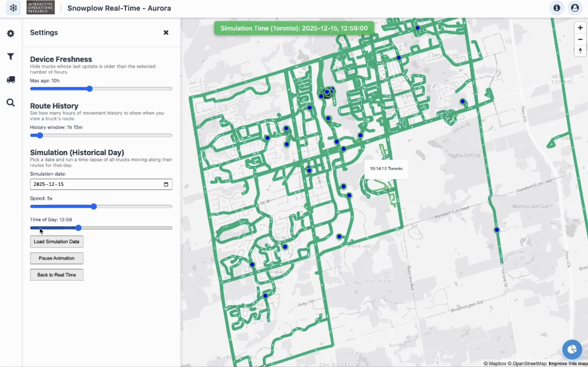Click the Snowplow Real-Time - Aurora title

click(119, 8)
